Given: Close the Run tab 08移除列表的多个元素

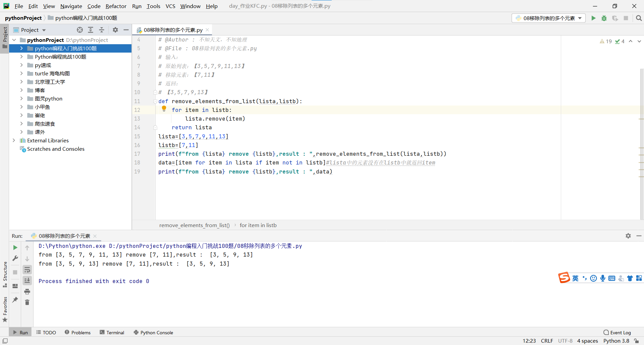Looking at the screenshot, I should pyautogui.click(x=95, y=236).
